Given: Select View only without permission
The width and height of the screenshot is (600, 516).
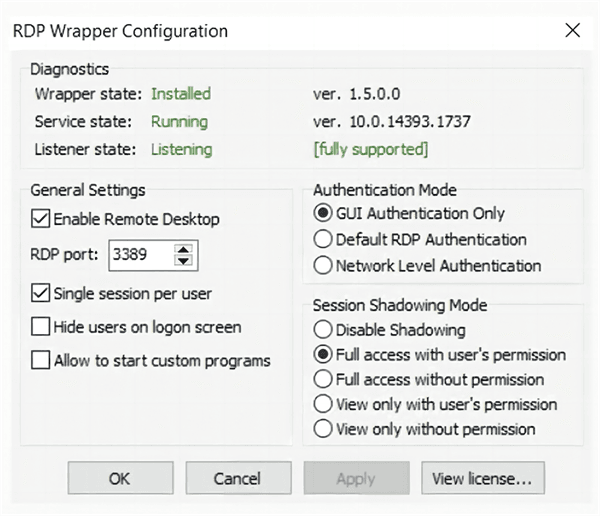Looking at the screenshot, I should [x=323, y=429].
